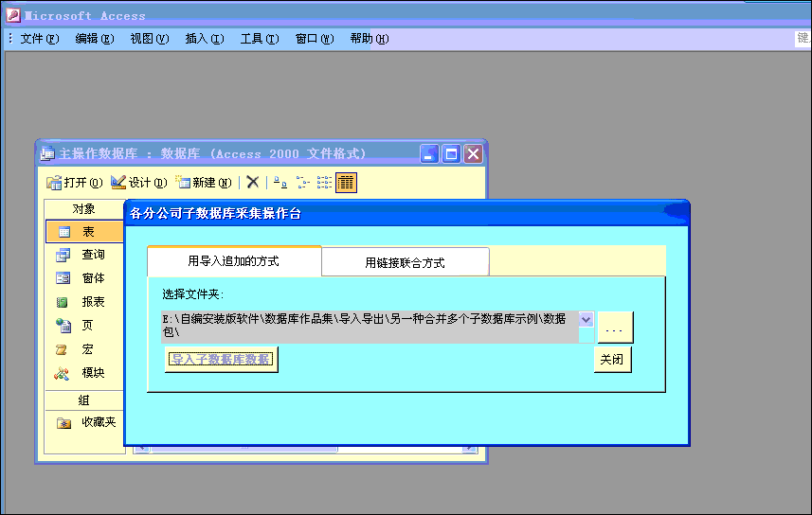This screenshot has width=812, height=515.
Task: Switch to the 用导入追加的方式 tab
Action: click(x=234, y=261)
